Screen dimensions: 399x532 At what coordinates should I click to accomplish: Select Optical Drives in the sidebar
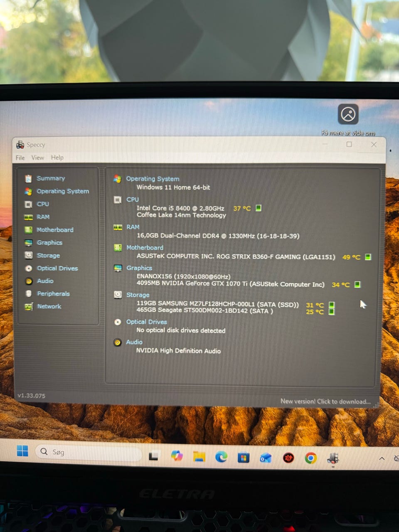click(57, 268)
